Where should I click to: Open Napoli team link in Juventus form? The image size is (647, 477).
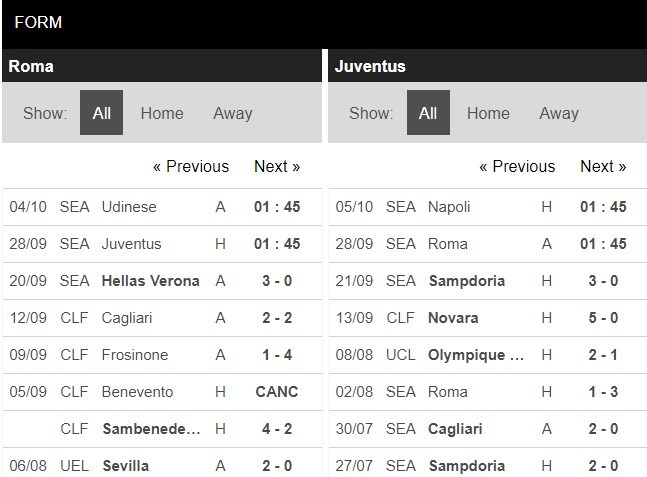(x=449, y=207)
